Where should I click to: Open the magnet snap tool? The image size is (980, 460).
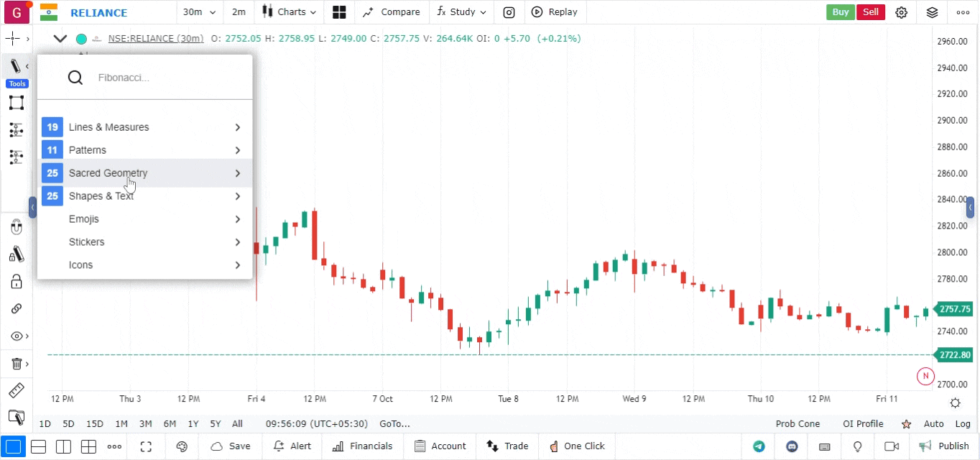point(16,228)
